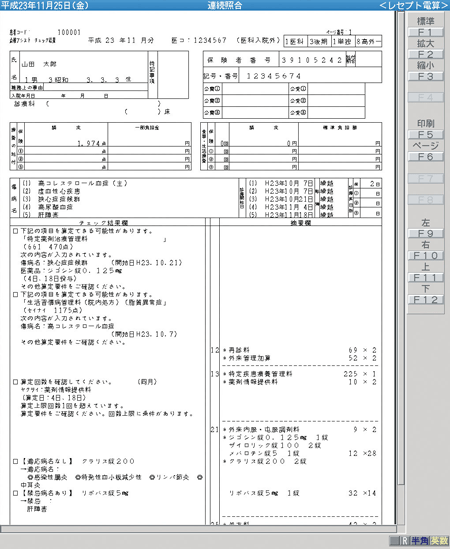The width and height of the screenshot is (450, 549).
Task: Click the greyed-out F8 button
Action: (x=425, y=200)
